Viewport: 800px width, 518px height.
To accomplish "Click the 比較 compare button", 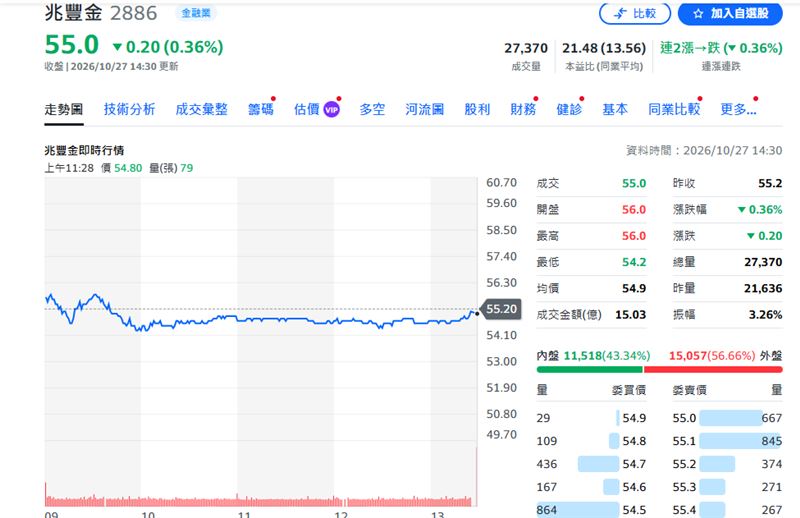I will coord(635,13).
